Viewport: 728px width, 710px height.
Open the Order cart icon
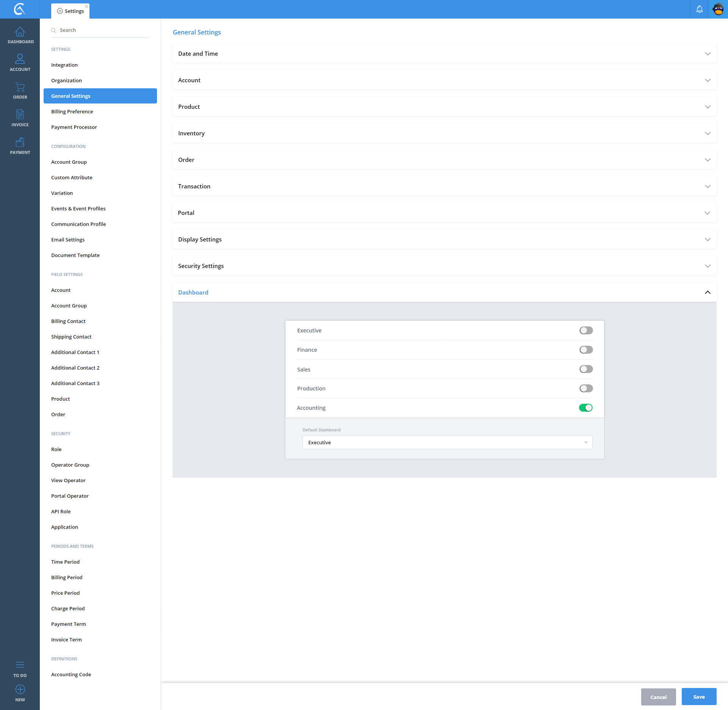(x=20, y=87)
